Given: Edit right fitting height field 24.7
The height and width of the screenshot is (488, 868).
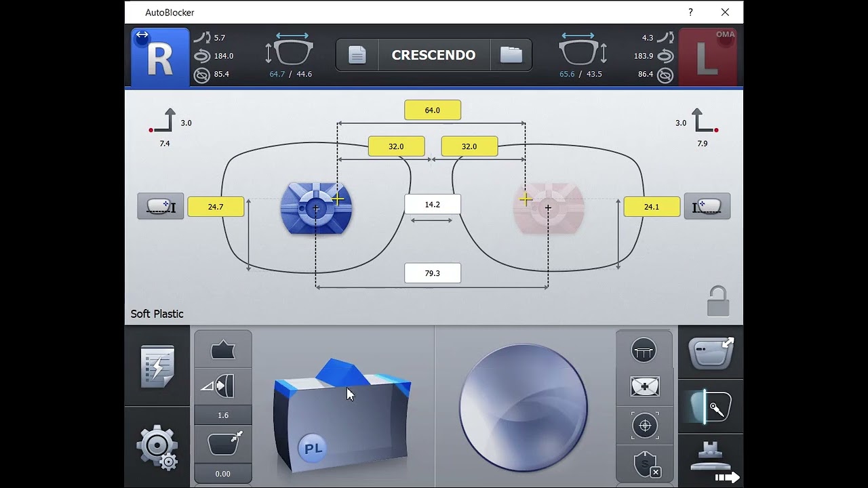Looking at the screenshot, I should pyautogui.click(x=216, y=207).
